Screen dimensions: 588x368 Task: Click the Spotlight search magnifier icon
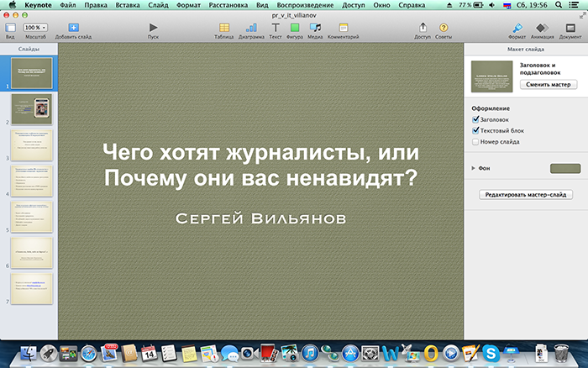click(559, 5)
